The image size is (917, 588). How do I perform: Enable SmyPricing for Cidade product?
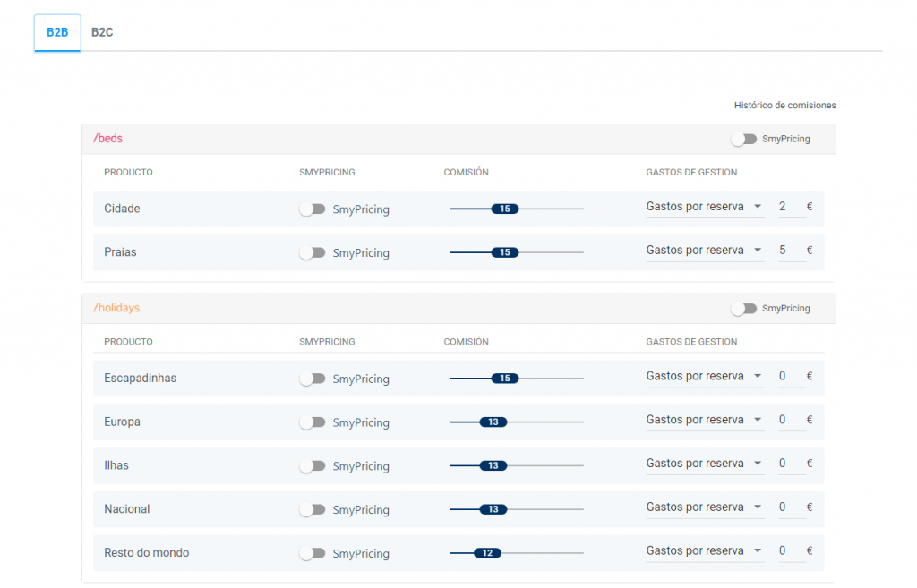coord(312,209)
